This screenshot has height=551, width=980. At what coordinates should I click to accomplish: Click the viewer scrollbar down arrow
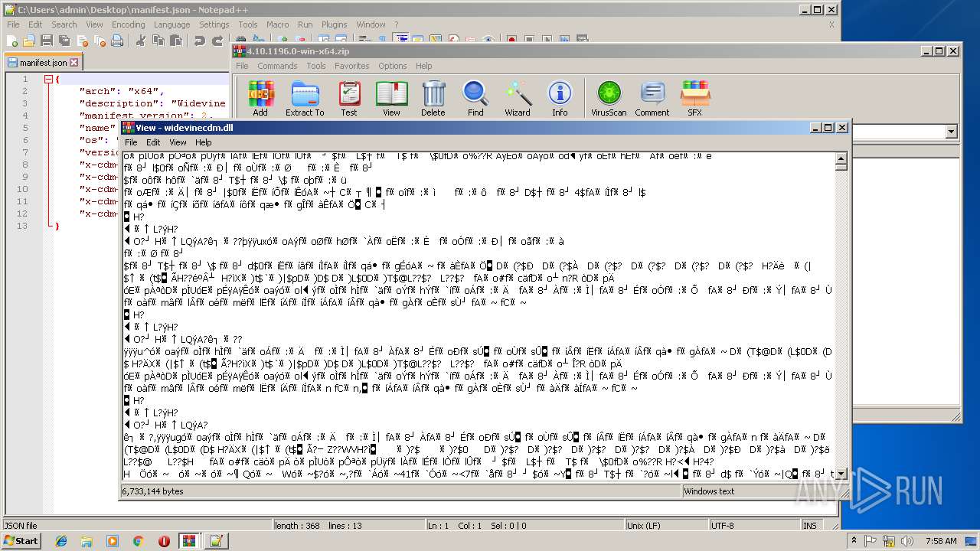841,474
